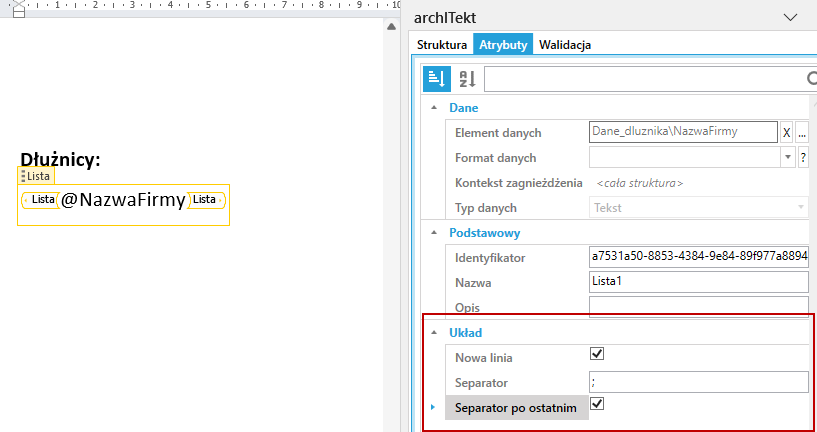Select the Separator po ostatnim row label
Image resolution: width=817 pixels, height=432 pixels.
(x=516, y=408)
